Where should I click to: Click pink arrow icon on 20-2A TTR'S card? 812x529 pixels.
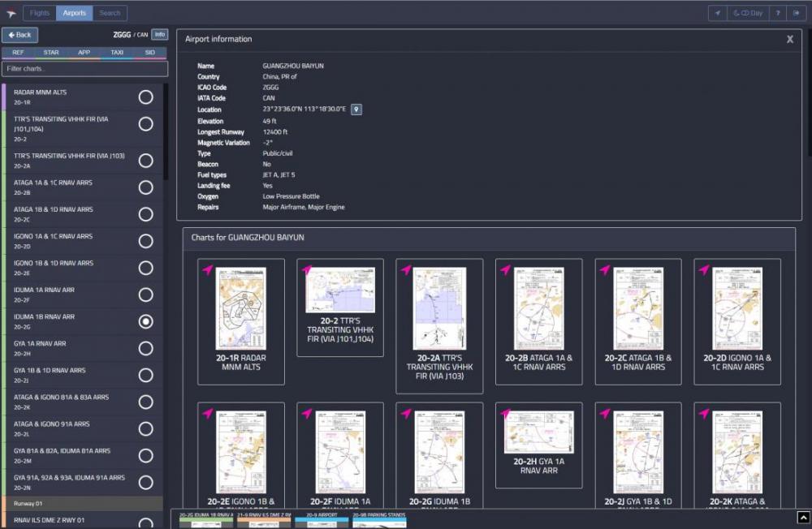pos(407,269)
